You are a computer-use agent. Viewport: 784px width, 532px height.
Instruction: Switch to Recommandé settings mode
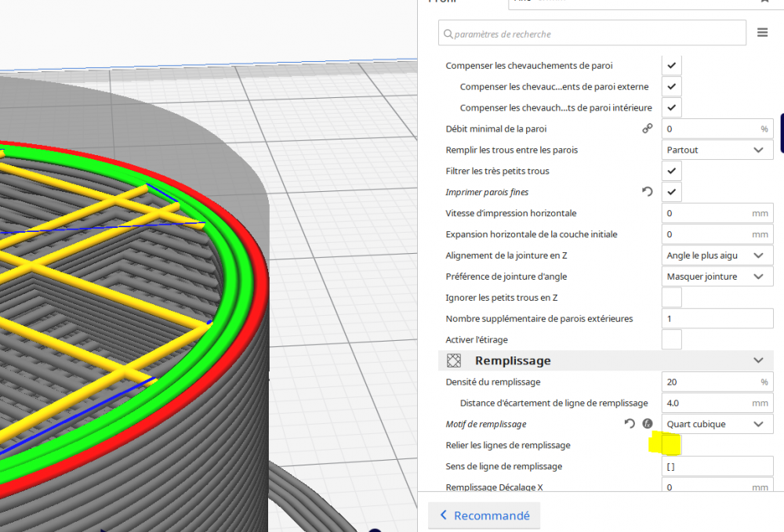tap(484, 515)
